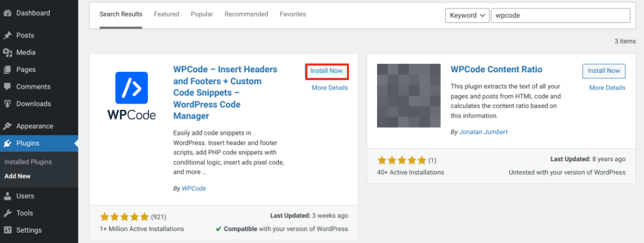Open the WPCode author link
The width and height of the screenshot is (644, 243).
[194, 188]
